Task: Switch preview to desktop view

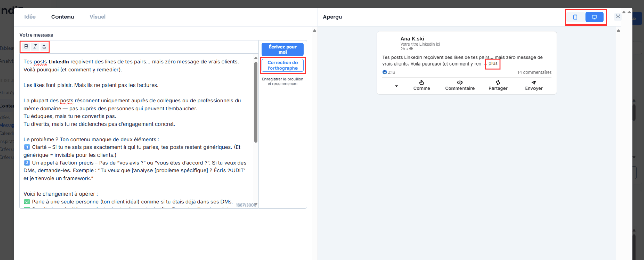Action: tap(594, 17)
